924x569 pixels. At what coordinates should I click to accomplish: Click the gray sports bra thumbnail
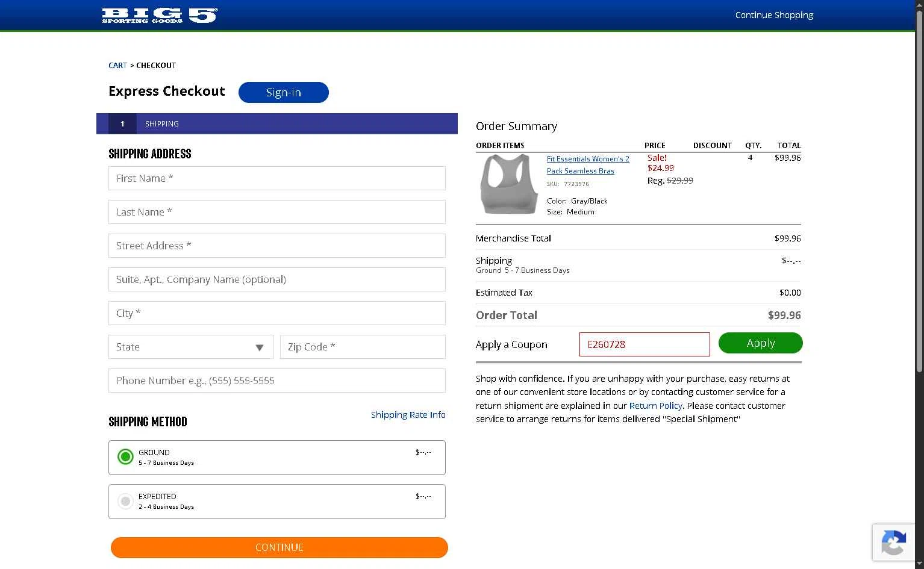click(x=509, y=184)
